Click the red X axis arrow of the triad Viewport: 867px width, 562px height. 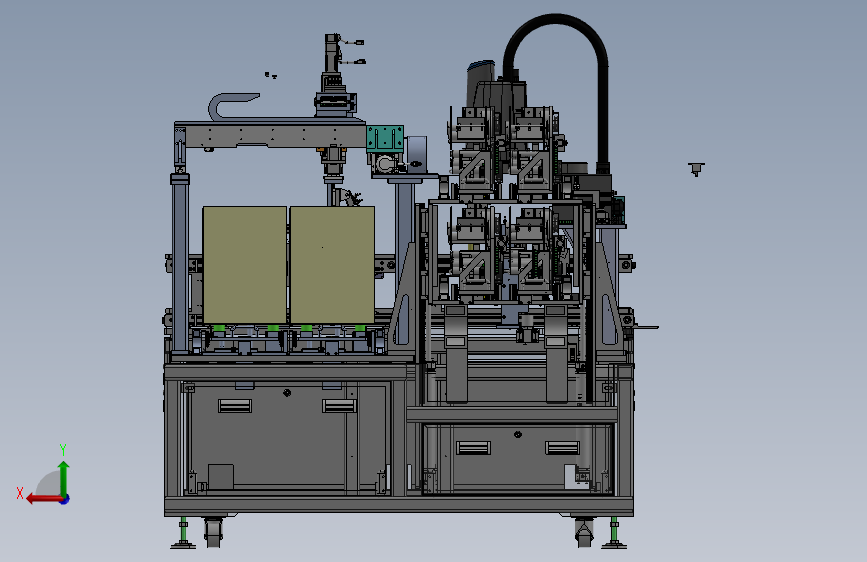point(43,499)
